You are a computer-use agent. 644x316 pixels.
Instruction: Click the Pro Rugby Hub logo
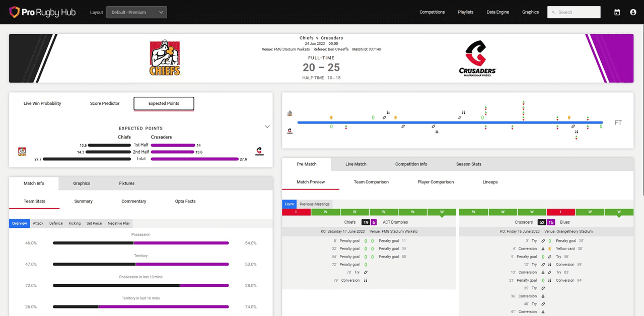pos(42,12)
